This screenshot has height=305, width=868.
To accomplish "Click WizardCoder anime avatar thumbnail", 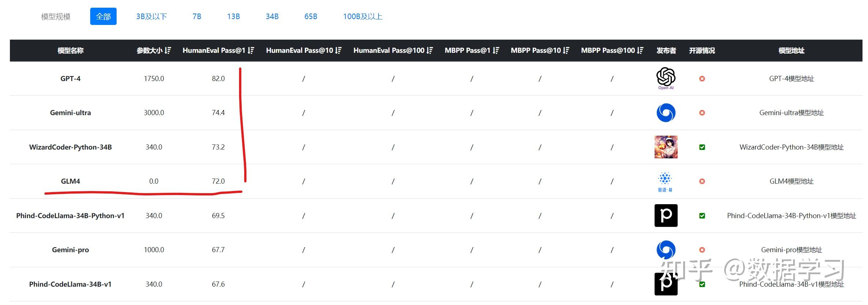I will pos(666,147).
